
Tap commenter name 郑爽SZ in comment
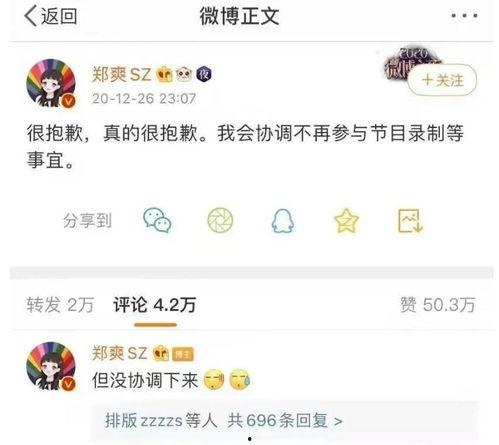(x=119, y=353)
